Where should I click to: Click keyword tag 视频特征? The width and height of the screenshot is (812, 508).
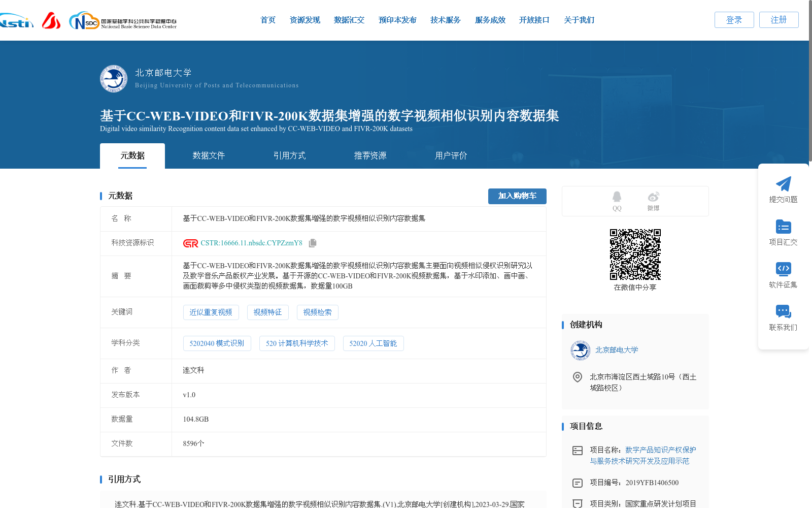coord(268,312)
